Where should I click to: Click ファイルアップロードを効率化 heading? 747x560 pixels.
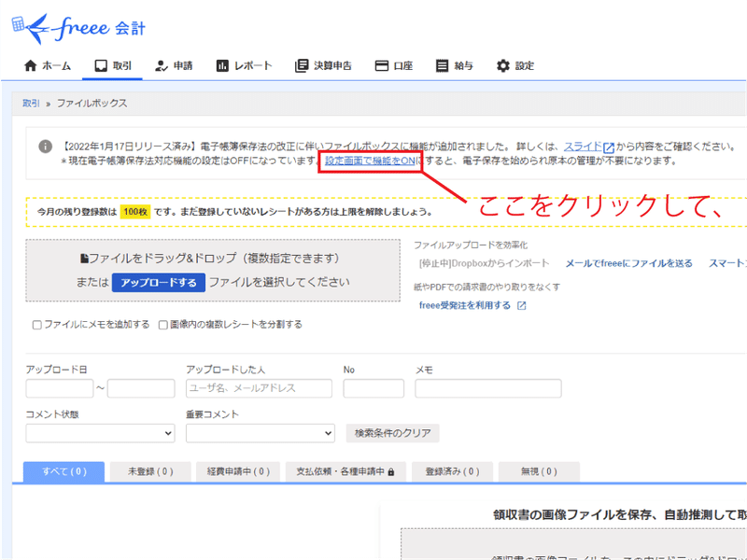pyautogui.click(x=471, y=245)
